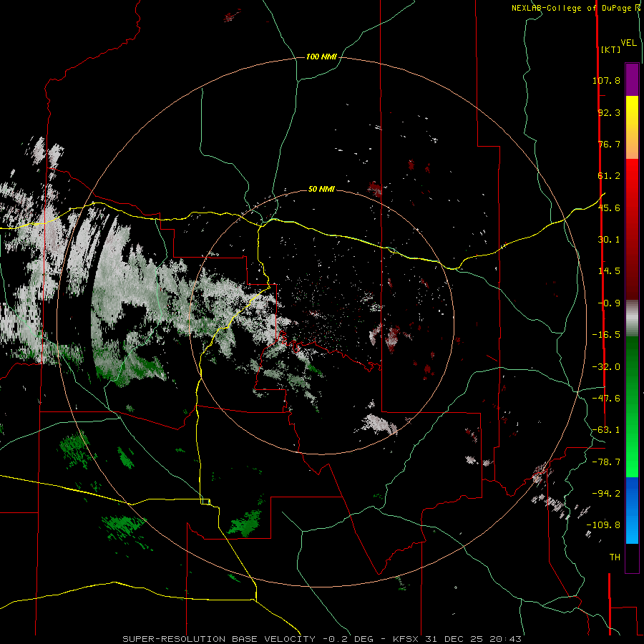Click the 50 NMI range ring label
Viewport: 644px width, 644px height.
[321, 190]
